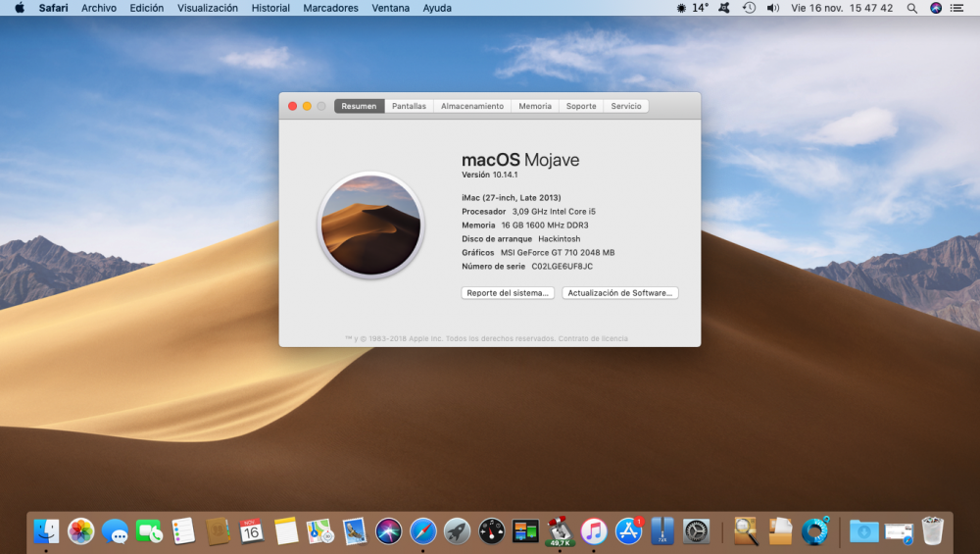This screenshot has width=980, height=554.
Task: Click the weather 14° menu bar item
Action: (693, 8)
